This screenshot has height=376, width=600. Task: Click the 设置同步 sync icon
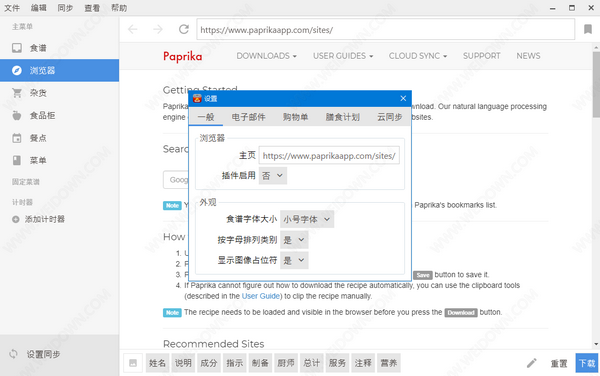[13, 354]
